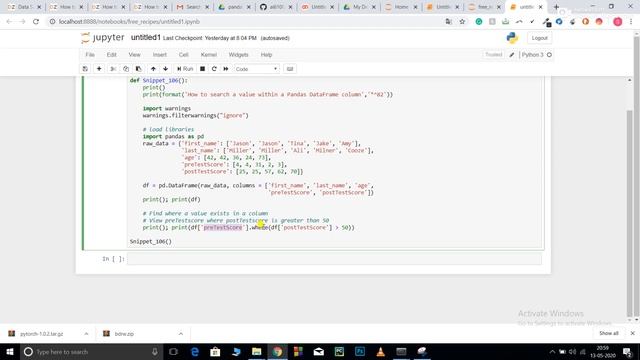Restart the kernel with the circular arrow icon
Viewport: 640px width, 360px height.
(214, 69)
